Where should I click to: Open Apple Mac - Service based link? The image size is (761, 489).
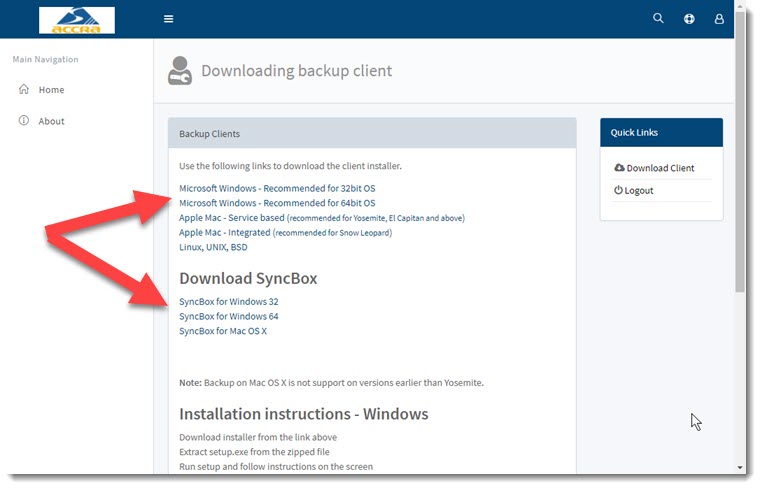click(231, 217)
